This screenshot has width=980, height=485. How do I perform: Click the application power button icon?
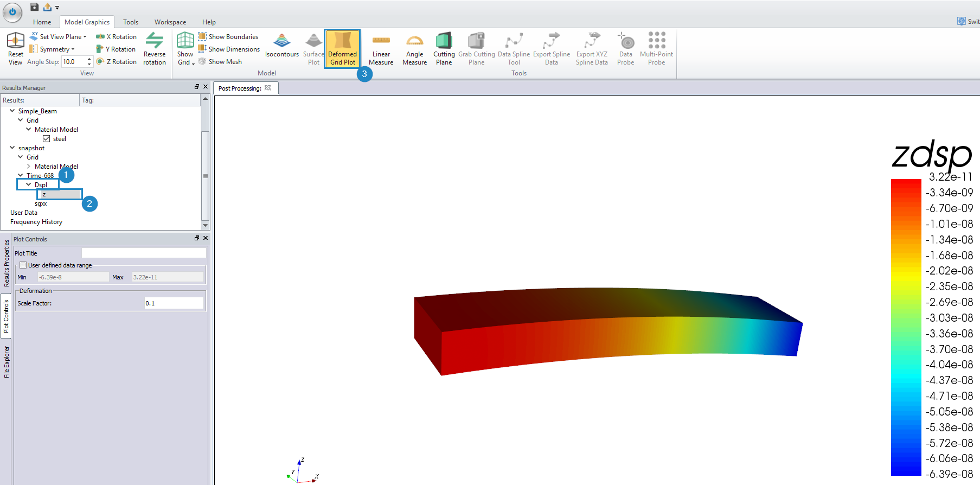click(12, 11)
